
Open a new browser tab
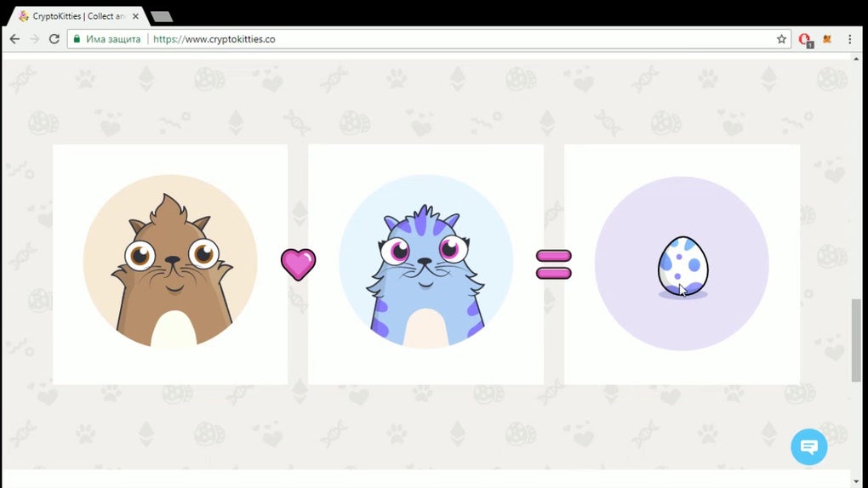click(162, 17)
